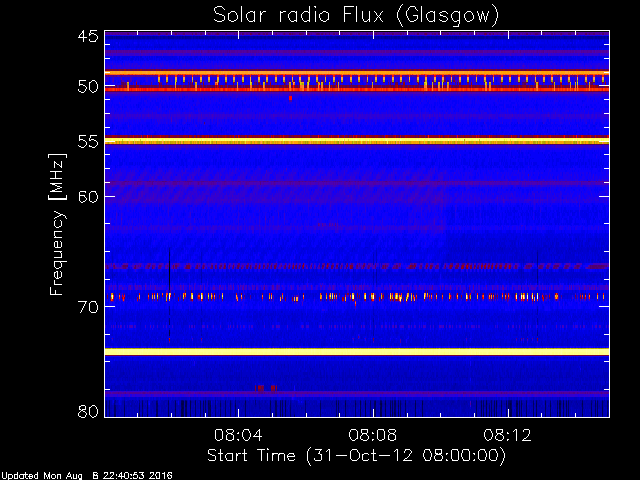Click the 80 MHz frequency axis label
The image size is (640, 480).
pos(88,411)
